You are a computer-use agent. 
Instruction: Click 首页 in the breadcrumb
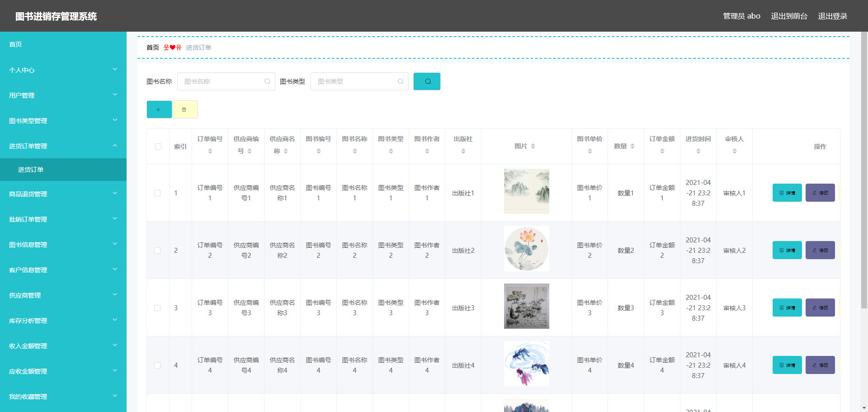153,47
